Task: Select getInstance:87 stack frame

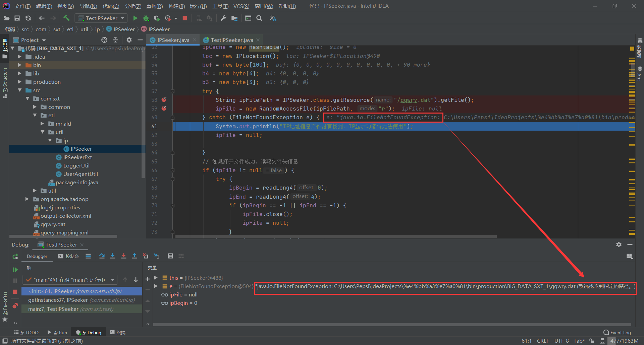Action: [82, 300]
